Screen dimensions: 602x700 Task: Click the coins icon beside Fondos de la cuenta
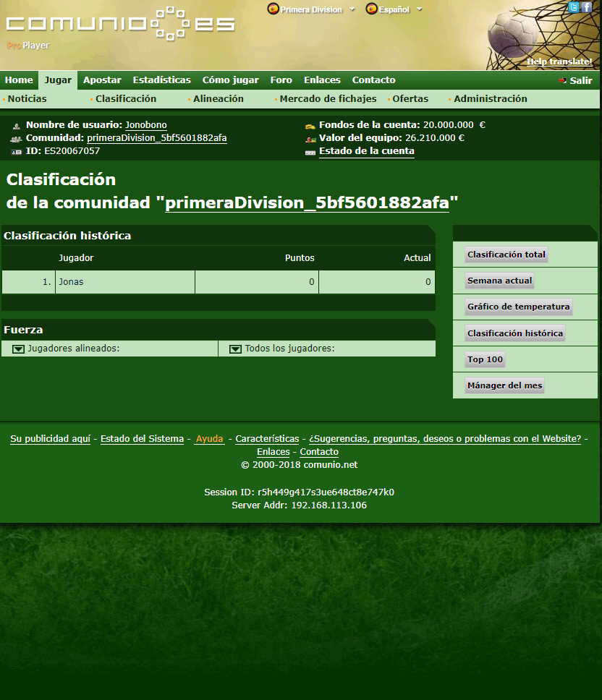(310, 125)
